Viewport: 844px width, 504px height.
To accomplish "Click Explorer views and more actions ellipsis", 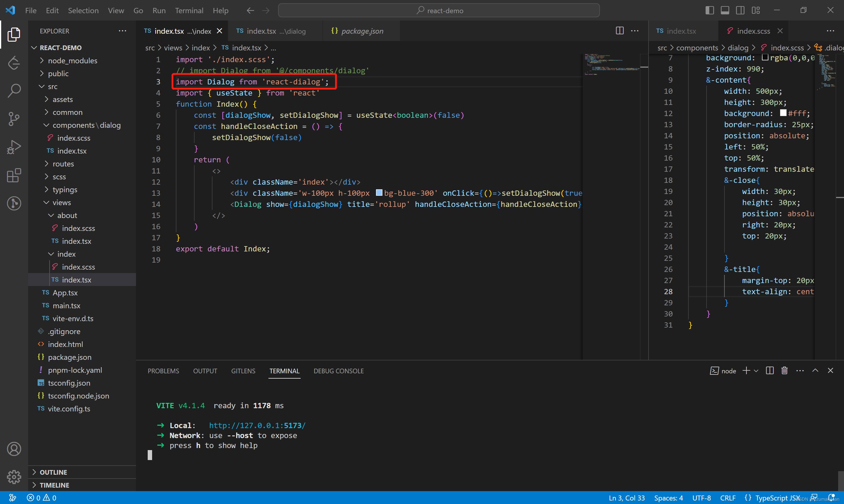I will tap(122, 31).
